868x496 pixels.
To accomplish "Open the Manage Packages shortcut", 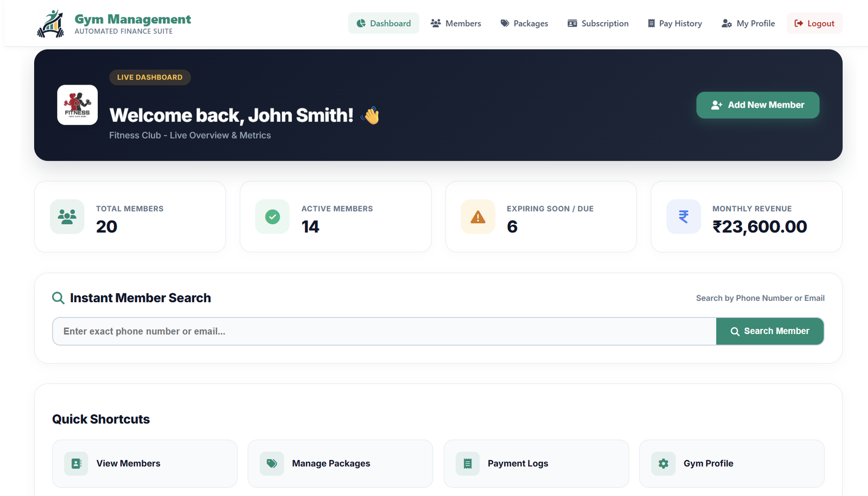I will 340,463.
